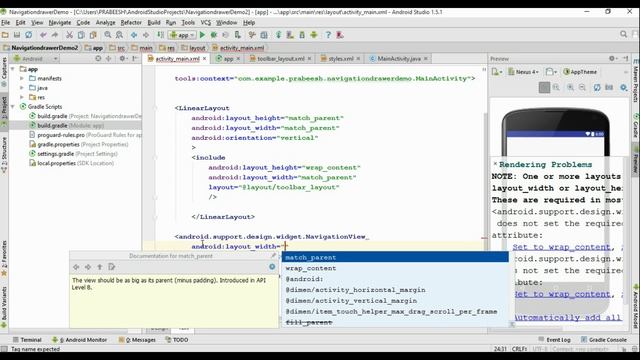Click the Save All toolbar icon
Screen dimensions: 640x360
17,35
